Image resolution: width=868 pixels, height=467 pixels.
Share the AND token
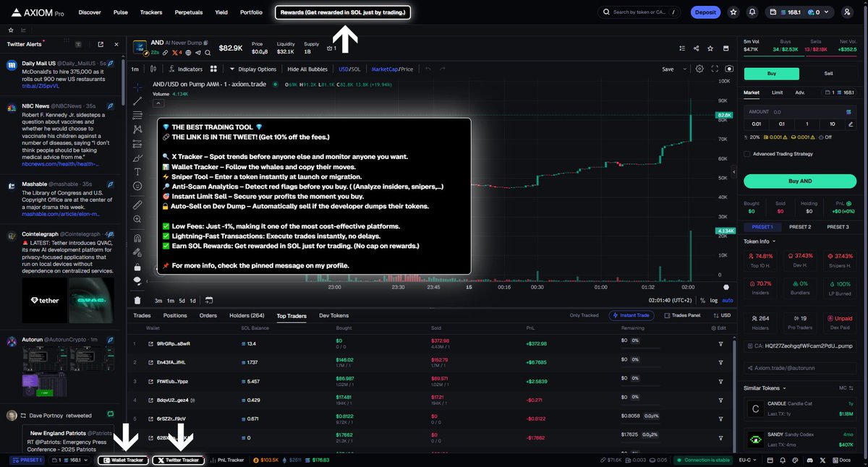pos(696,48)
